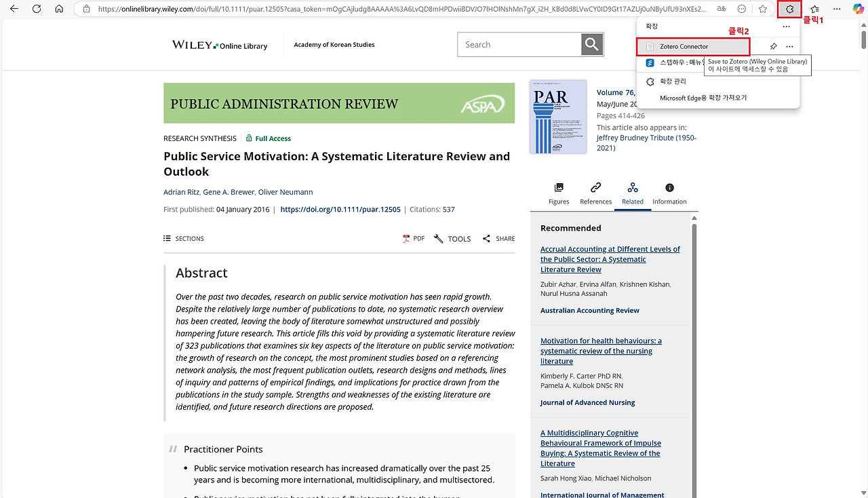Open the browser home page

coord(59,9)
